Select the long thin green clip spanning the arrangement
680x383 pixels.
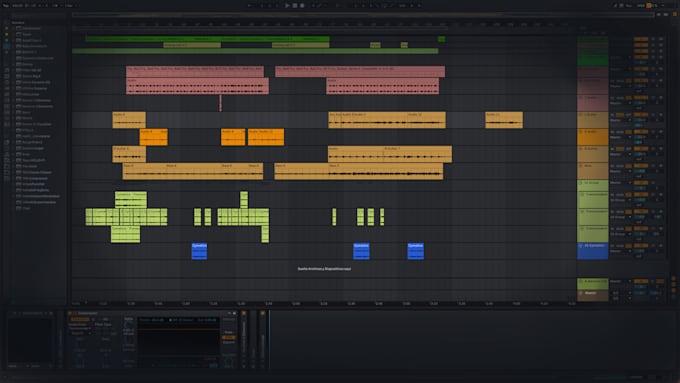[255, 51]
